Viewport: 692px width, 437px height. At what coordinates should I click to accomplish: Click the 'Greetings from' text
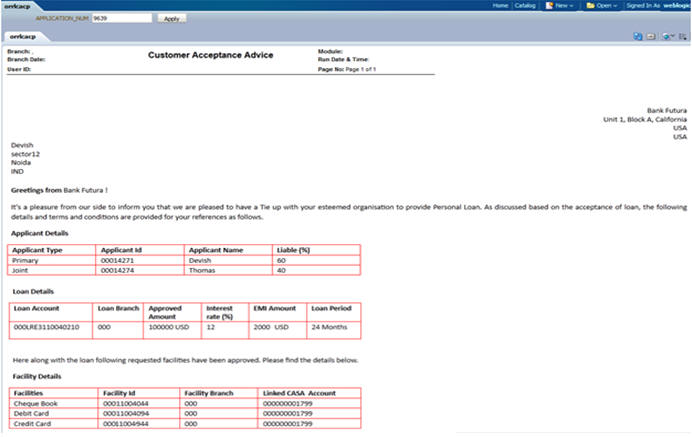coord(36,190)
